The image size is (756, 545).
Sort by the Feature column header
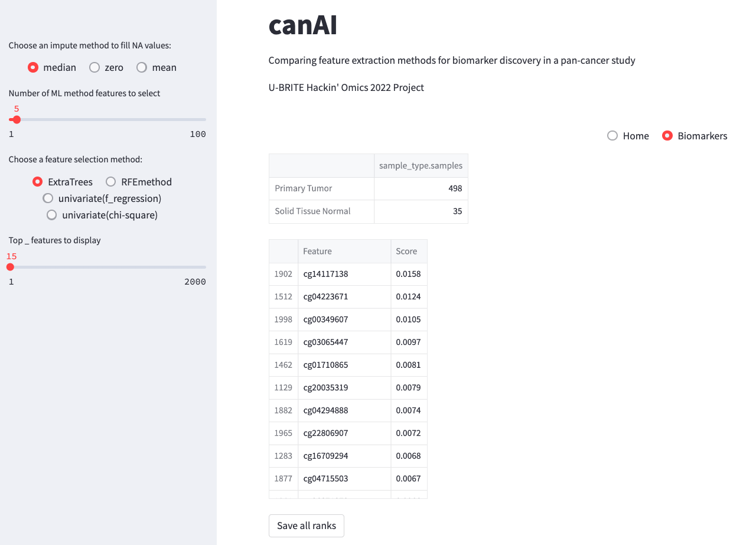point(344,251)
